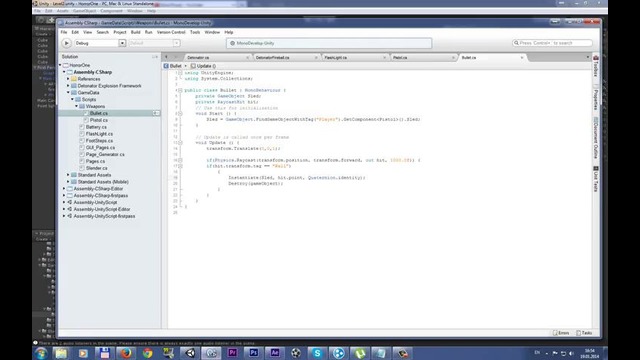Click the MonoDevelop-Unity status bar field
The width and height of the screenshot is (640, 360).
point(329,43)
